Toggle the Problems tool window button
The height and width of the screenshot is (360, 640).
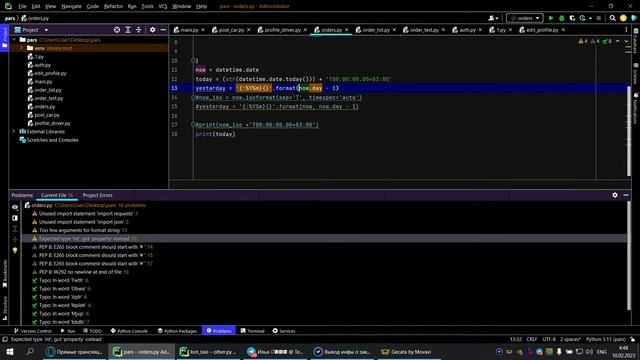pyautogui.click(x=219, y=331)
